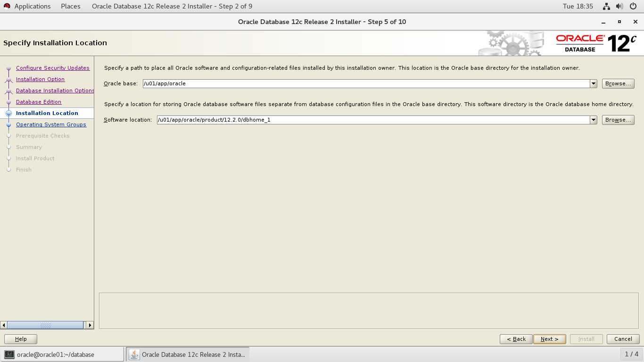Expand the Oracle base dropdown arrow
The width and height of the screenshot is (644, 362).
(594, 83)
